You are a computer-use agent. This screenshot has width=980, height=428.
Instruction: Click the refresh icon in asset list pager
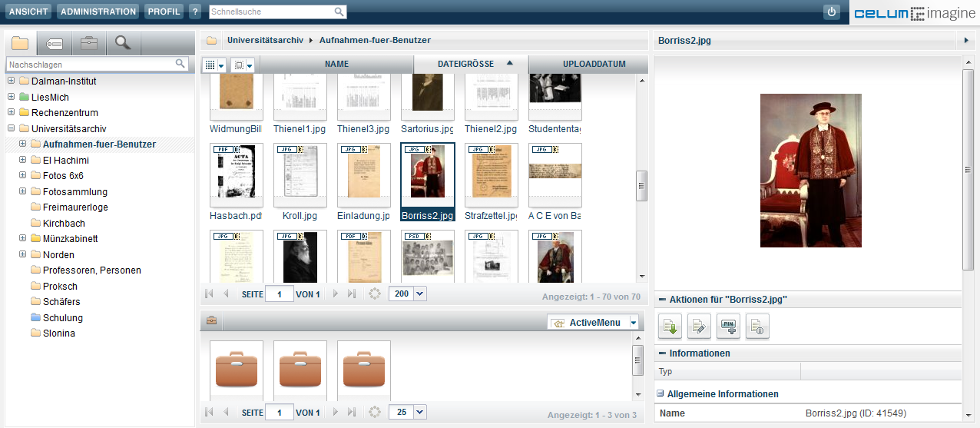point(375,294)
